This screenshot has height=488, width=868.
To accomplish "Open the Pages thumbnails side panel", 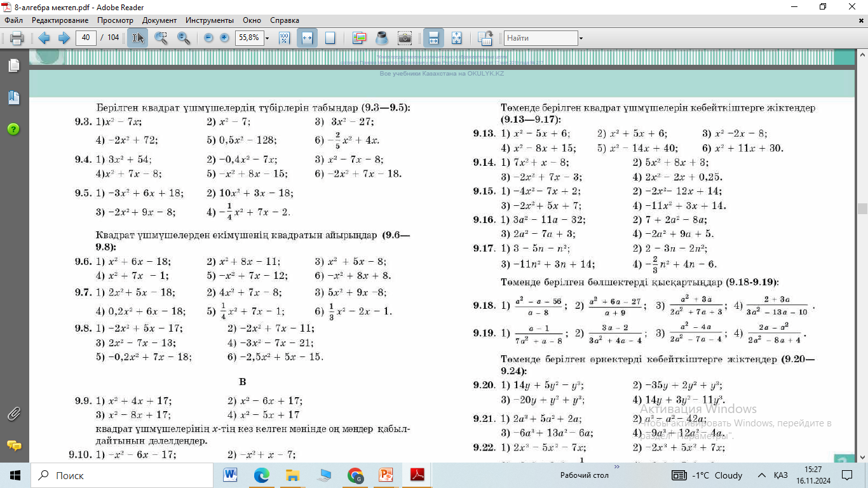I will pos(14,65).
